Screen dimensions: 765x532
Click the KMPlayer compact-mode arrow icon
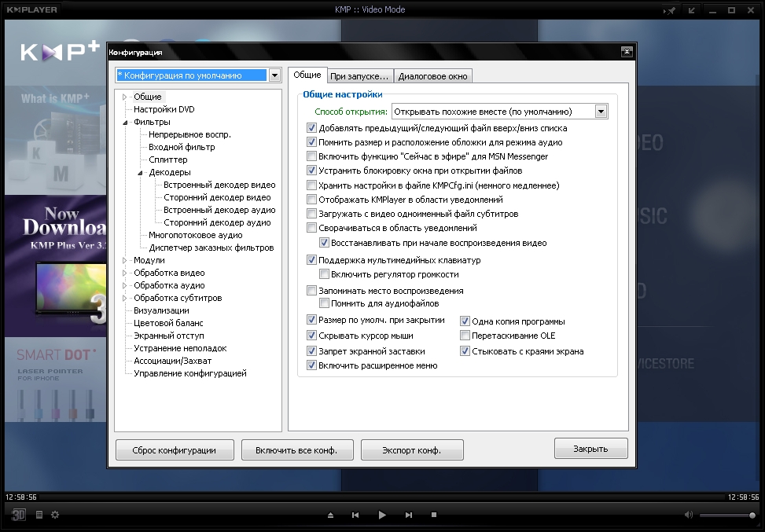[691, 10]
